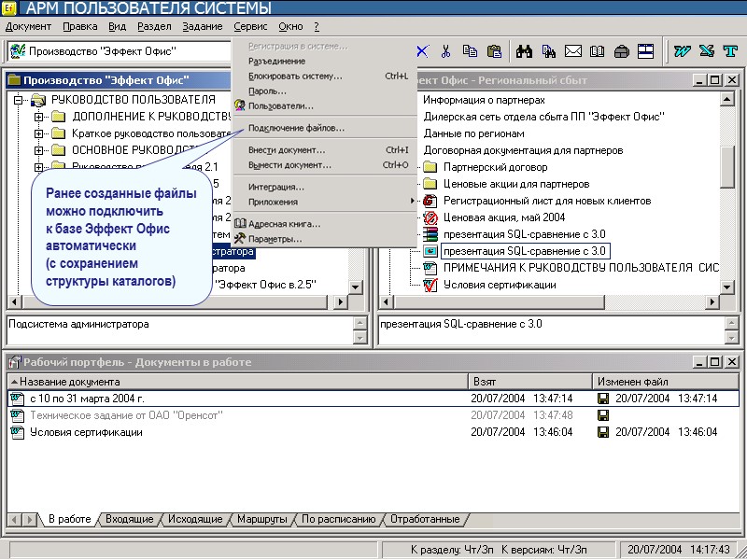
Task: Switch to the По расписанию tab
Action: (x=339, y=519)
